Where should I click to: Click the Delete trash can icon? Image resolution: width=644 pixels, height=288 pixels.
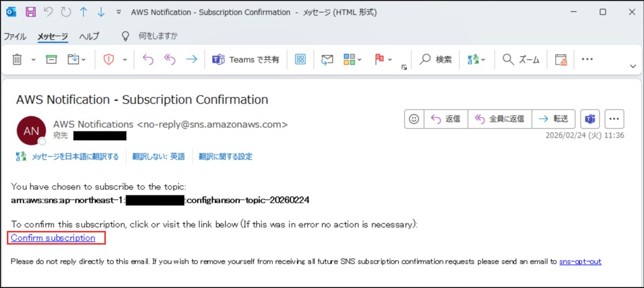coord(17,59)
